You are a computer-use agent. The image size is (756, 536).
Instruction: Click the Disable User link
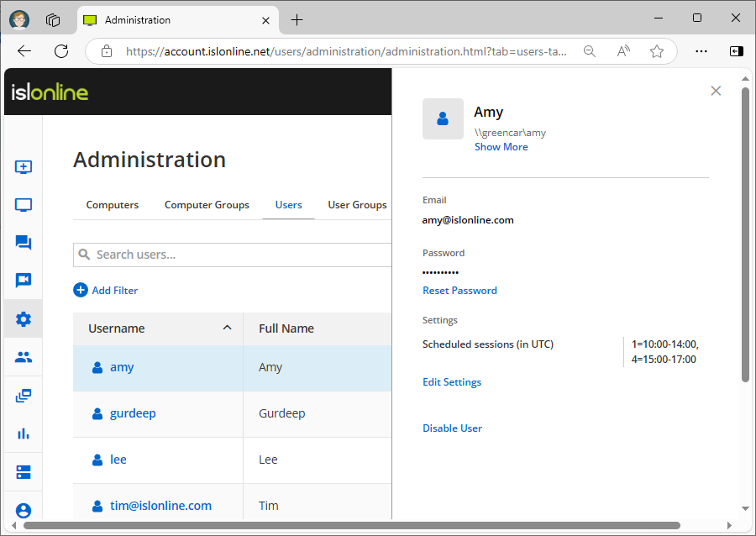(x=452, y=428)
